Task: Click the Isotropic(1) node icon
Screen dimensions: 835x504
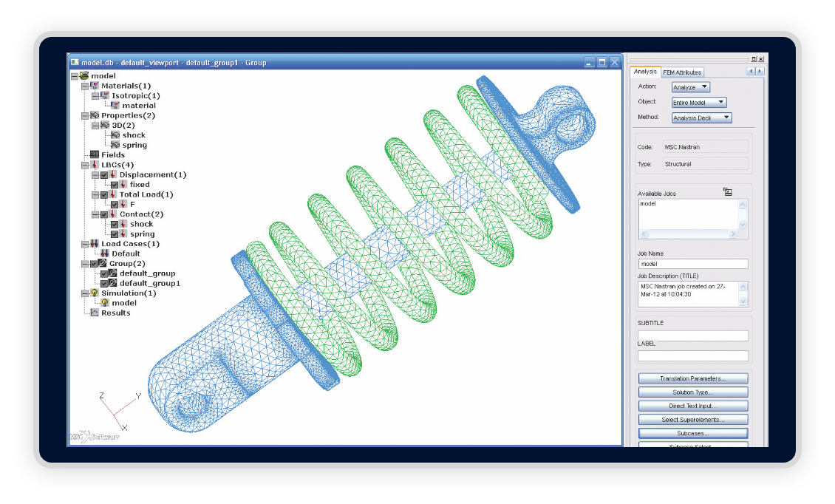Action: coord(105,96)
